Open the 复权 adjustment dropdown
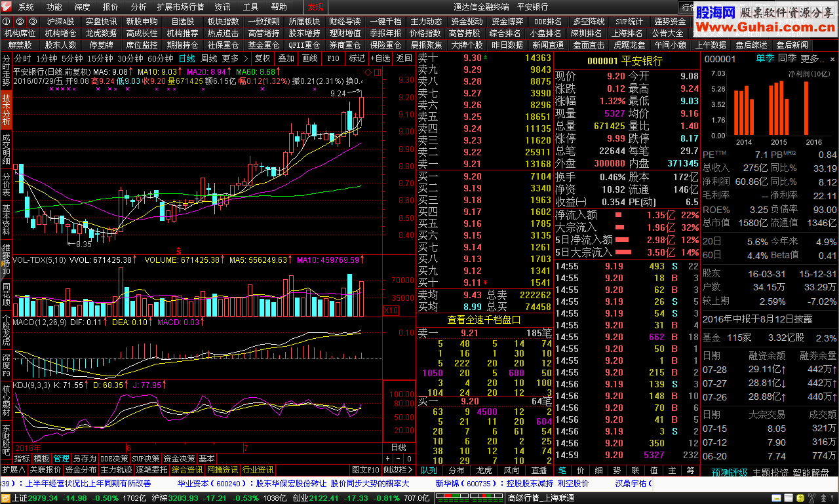Viewport: 839px width, 504px height. [x=262, y=58]
